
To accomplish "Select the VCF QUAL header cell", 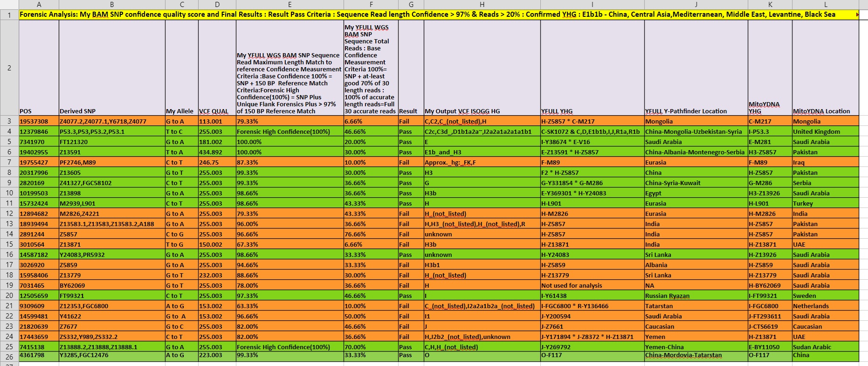I will coord(217,68).
